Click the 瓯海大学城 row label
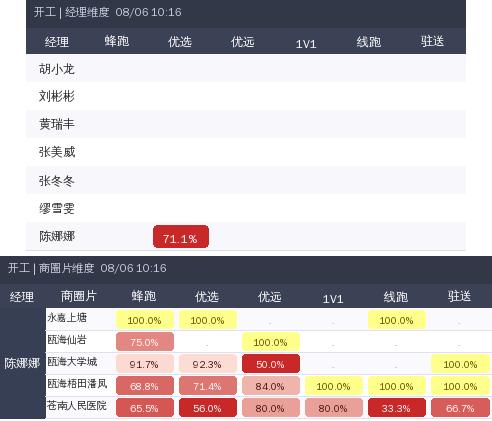 (x=72, y=361)
